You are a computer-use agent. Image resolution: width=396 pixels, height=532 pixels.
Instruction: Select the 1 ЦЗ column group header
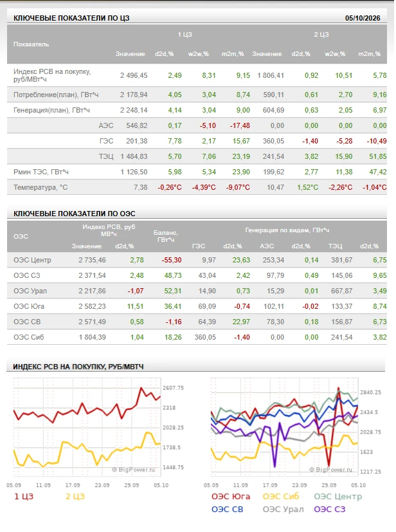click(184, 35)
